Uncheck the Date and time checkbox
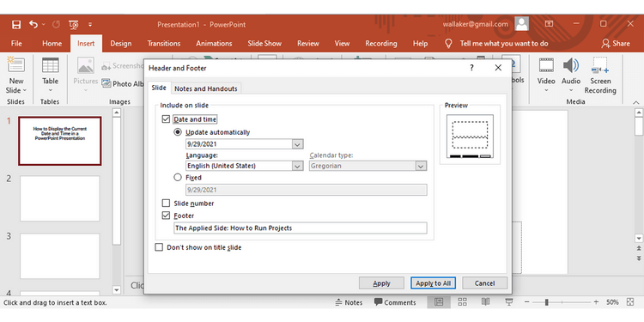The image size is (644, 322). click(166, 119)
